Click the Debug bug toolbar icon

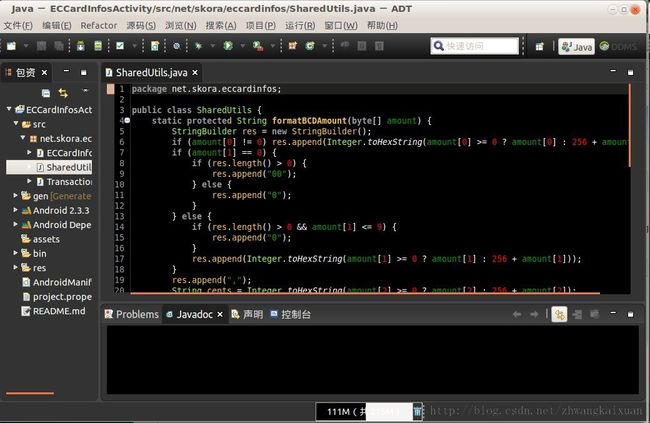tap(199, 46)
